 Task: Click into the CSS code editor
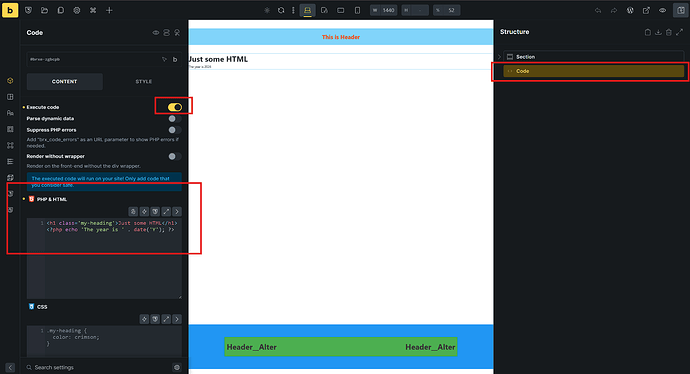(x=104, y=341)
